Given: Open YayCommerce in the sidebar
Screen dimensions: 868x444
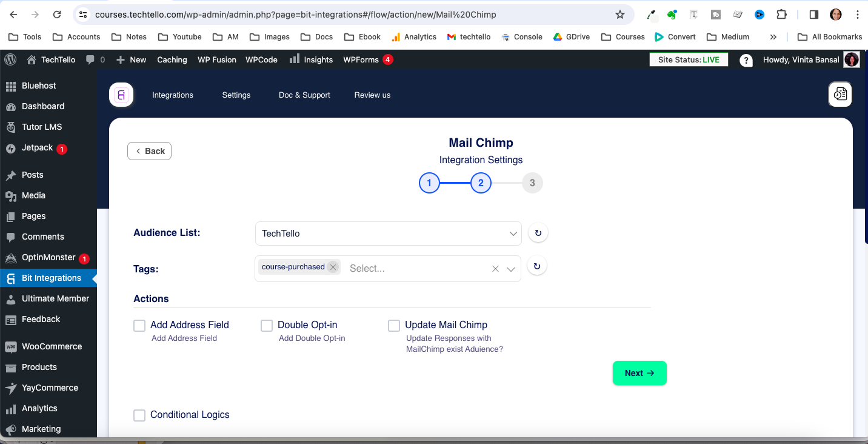Looking at the screenshot, I should click(48, 388).
